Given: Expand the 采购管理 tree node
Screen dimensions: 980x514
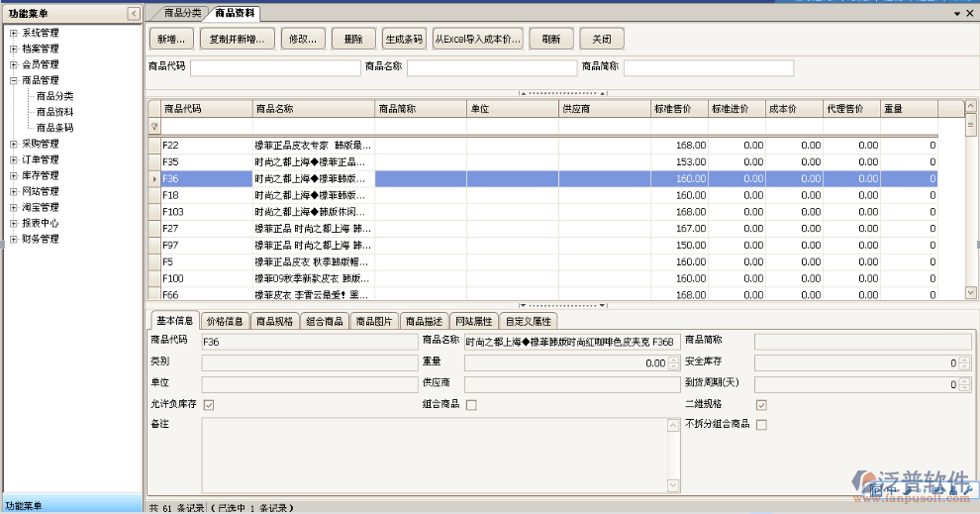Looking at the screenshot, I should pyautogui.click(x=13, y=144).
